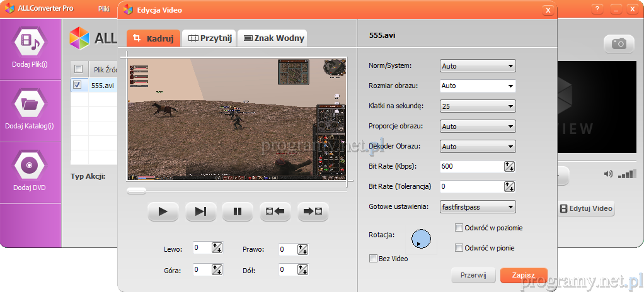Click the Rotacja rotation dial
This screenshot has width=644, height=292.
[421, 239]
